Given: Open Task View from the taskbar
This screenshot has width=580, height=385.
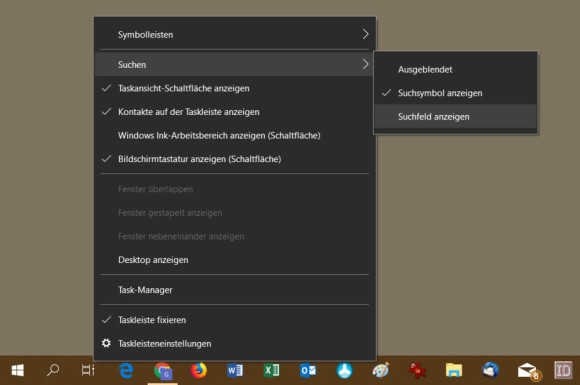Looking at the screenshot, I should tap(88, 370).
